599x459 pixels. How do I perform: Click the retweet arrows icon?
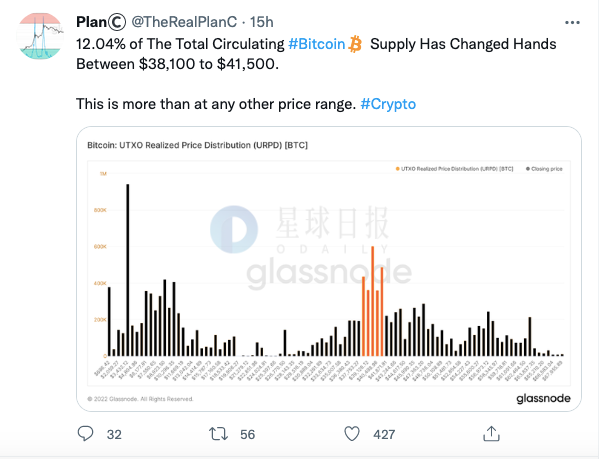pyautogui.click(x=219, y=434)
